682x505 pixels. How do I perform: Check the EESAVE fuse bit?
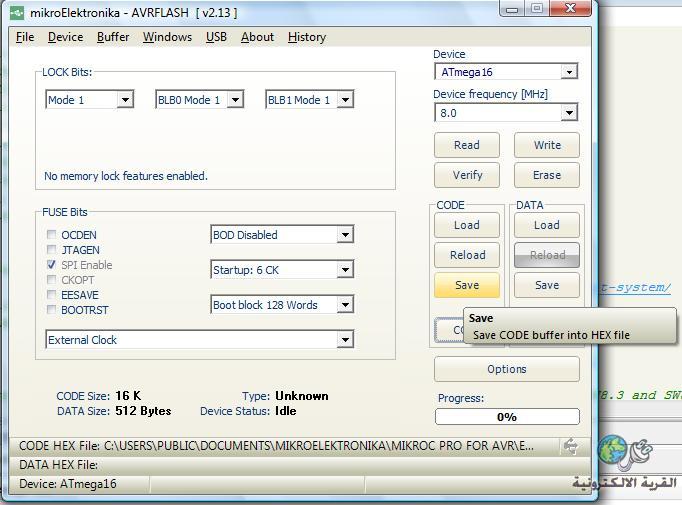51,294
